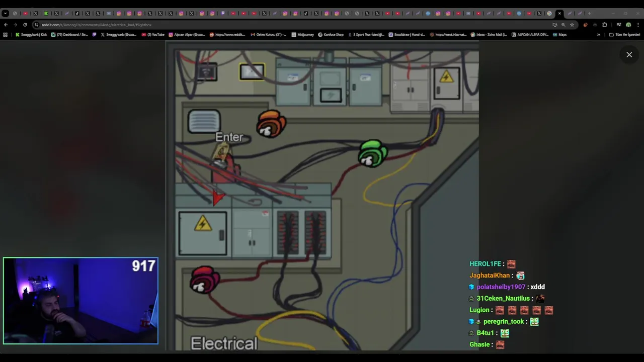Open the Extensions puzzle-piece menu
Image resolution: width=644 pixels, height=362 pixels.
pyautogui.click(x=605, y=25)
